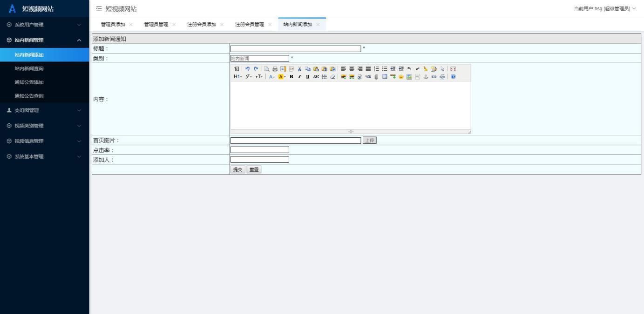The height and width of the screenshot is (314, 644).
Task: Open highlight background color picker
Action: 282,76
